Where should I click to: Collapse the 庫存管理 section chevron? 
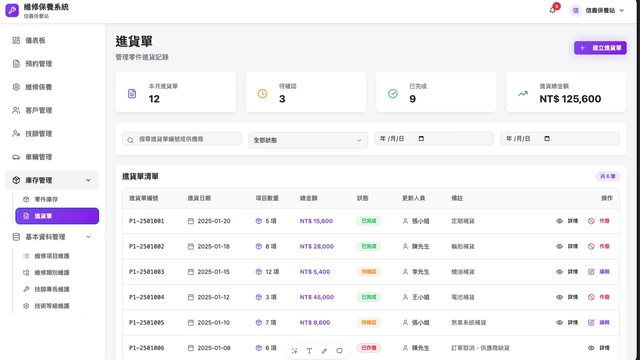pos(88,180)
